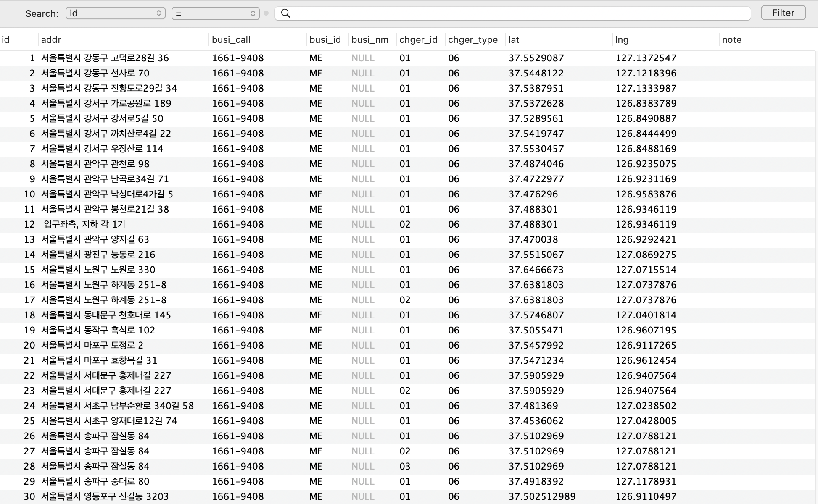
Task: Click the id column header
Action: [x=6, y=40]
